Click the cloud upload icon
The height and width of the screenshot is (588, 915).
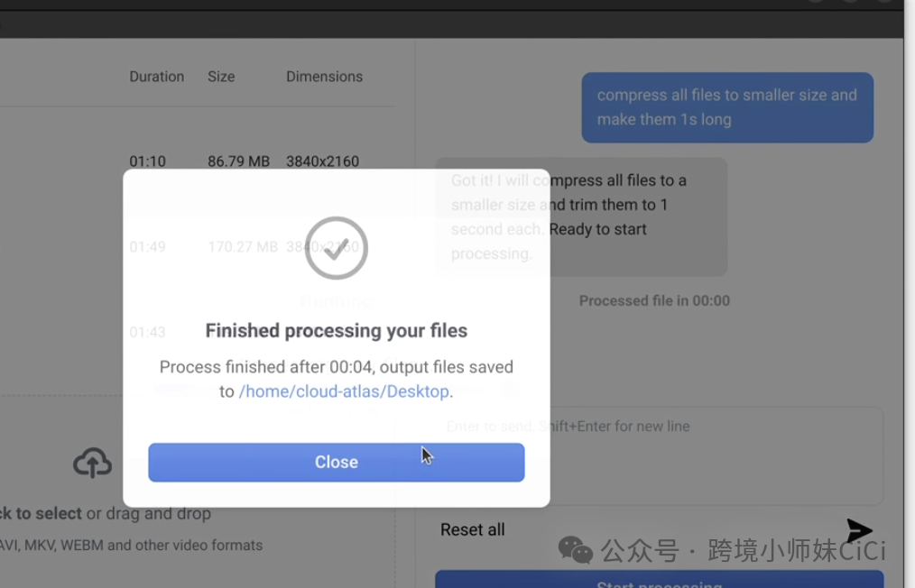pos(92,464)
